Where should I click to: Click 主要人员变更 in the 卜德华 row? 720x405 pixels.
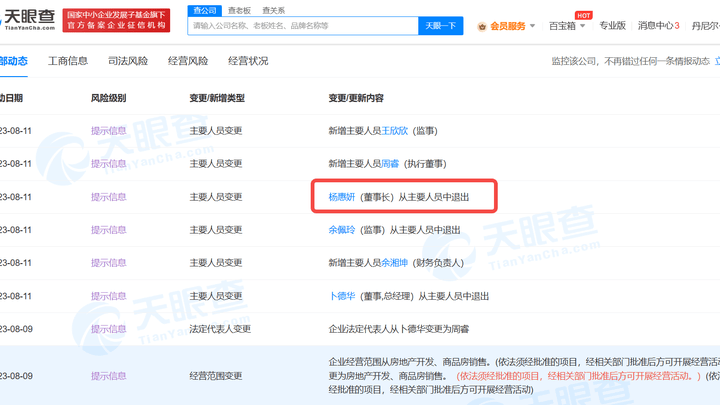pos(215,296)
